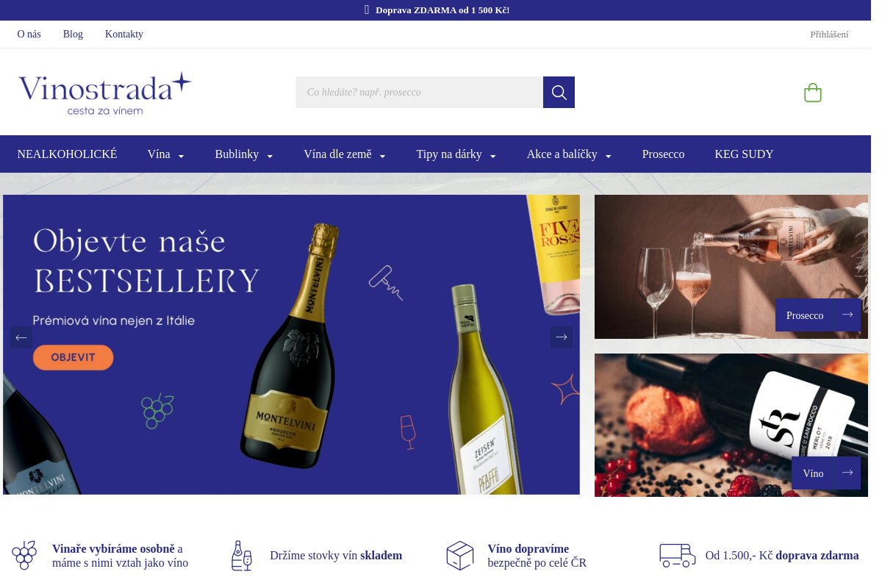Click the Vinostrada logo
Viewport: 882px width, 588px height.
pyautogui.click(x=105, y=93)
